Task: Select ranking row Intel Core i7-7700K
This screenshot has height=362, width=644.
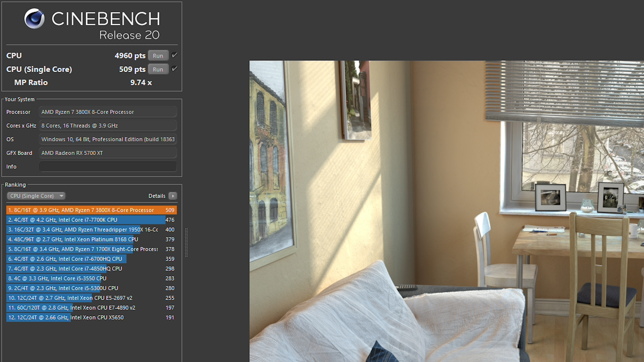Action: [92, 220]
